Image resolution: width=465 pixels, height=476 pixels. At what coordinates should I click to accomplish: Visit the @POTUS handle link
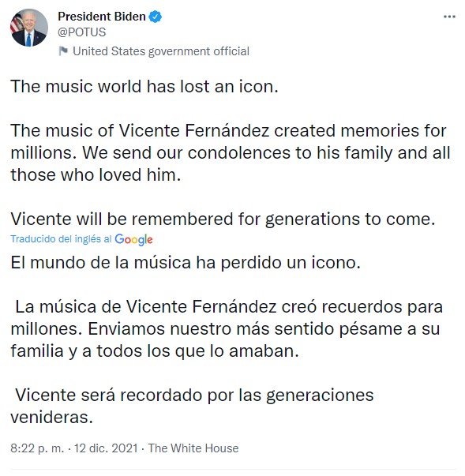point(81,32)
